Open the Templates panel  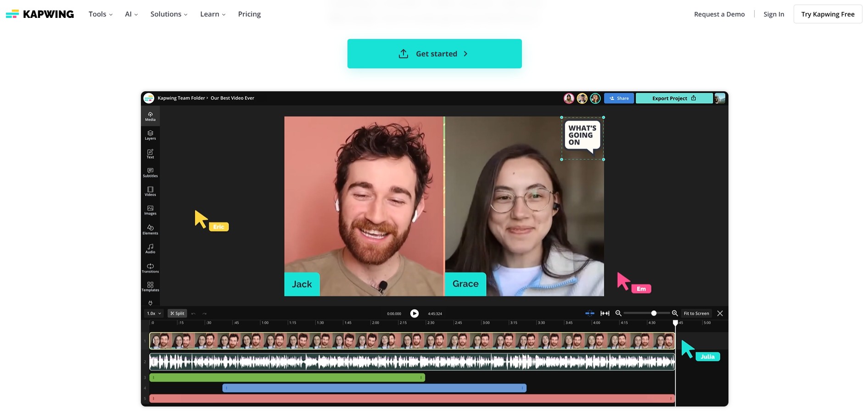(151, 287)
